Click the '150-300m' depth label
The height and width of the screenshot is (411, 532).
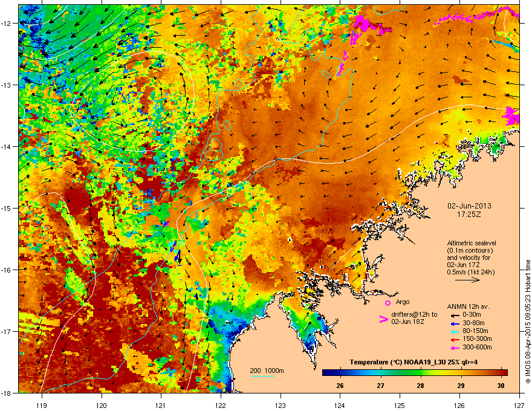click(477, 339)
